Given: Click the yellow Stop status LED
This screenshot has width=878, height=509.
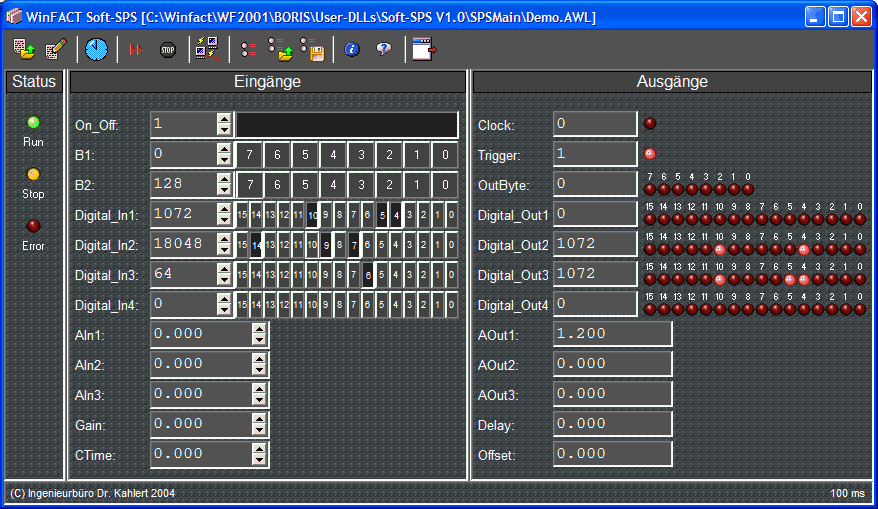Looking at the screenshot, I should 34,174.
